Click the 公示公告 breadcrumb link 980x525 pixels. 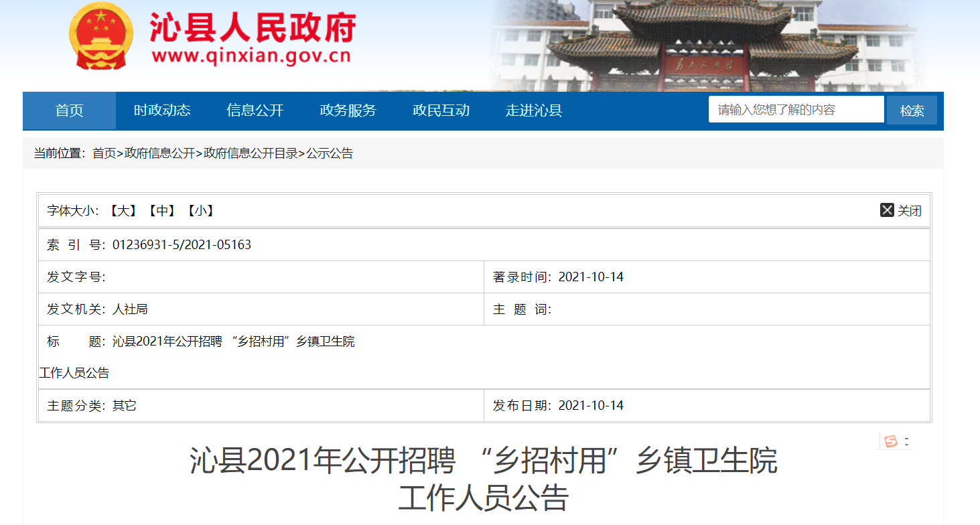(x=330, y=153)
